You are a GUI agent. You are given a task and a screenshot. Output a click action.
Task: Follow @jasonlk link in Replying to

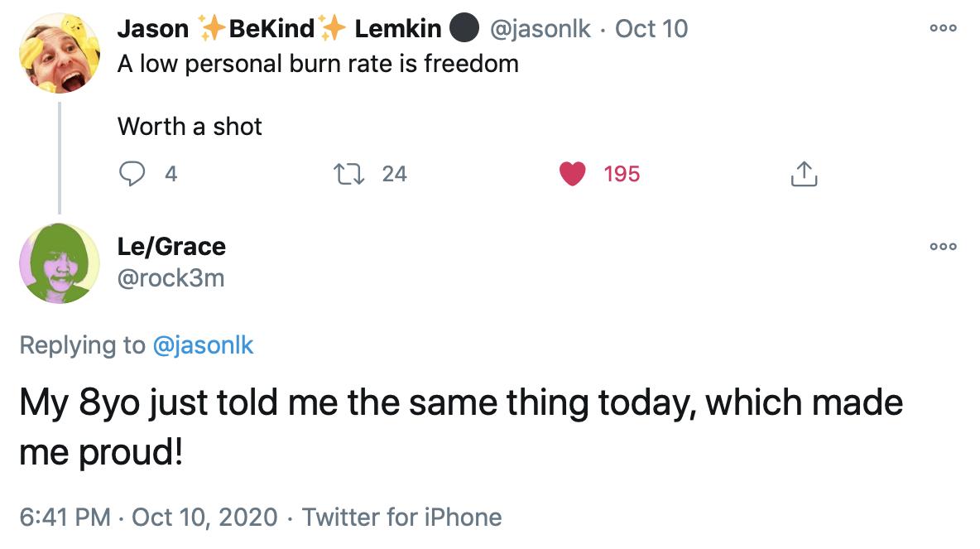203,345
